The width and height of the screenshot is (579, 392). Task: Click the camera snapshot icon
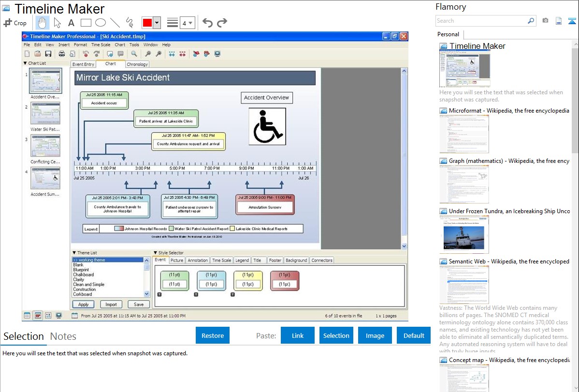pos(545,21)
